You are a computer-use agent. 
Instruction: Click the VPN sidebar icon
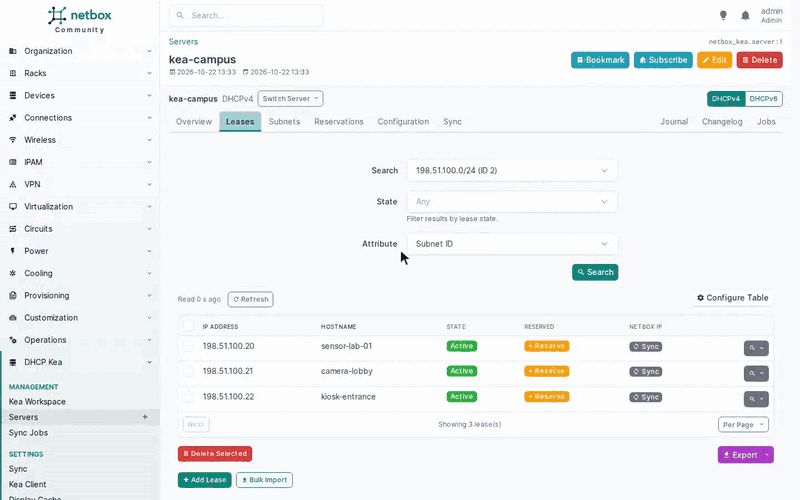click(13, 184)
